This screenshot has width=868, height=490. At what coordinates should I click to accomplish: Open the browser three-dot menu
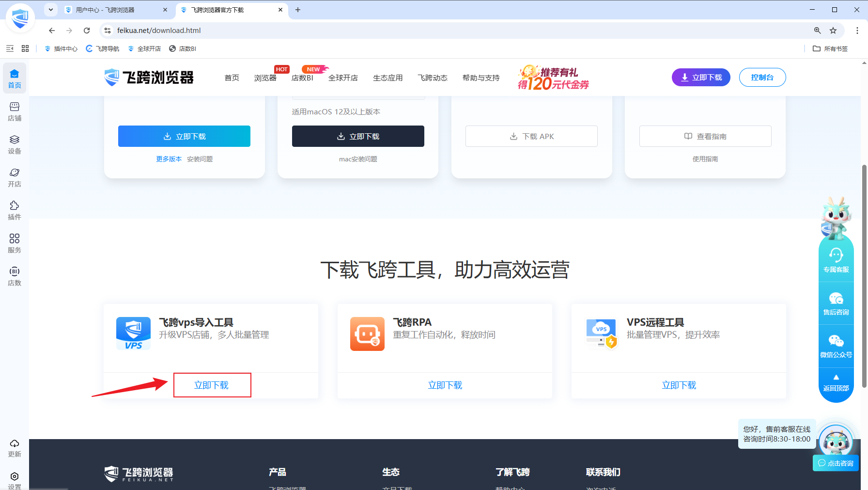[x=857, y=31]
